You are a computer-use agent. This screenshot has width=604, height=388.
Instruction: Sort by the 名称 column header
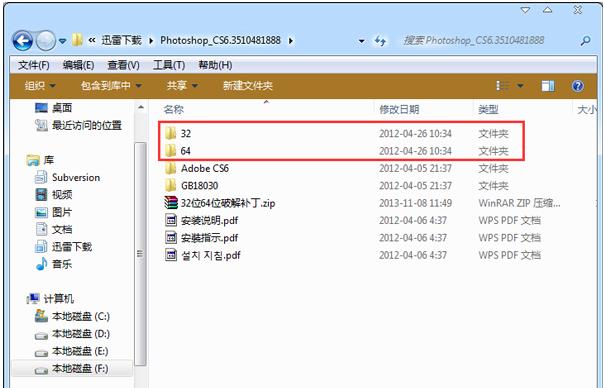point(173,110)
